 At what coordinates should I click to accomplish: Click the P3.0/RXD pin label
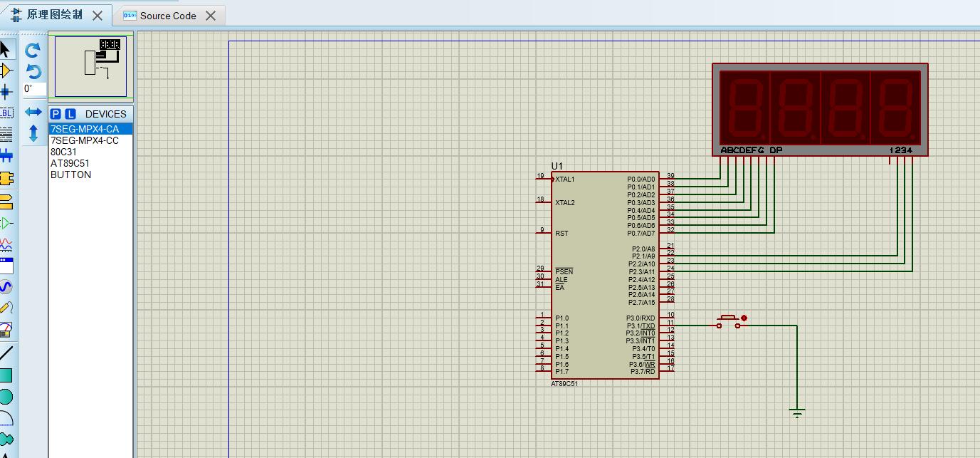click(x=641, y=318)
